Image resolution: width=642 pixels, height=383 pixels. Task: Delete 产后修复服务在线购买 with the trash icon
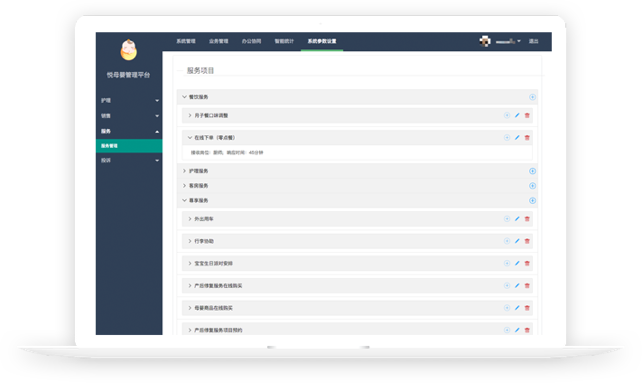point(527,286)
